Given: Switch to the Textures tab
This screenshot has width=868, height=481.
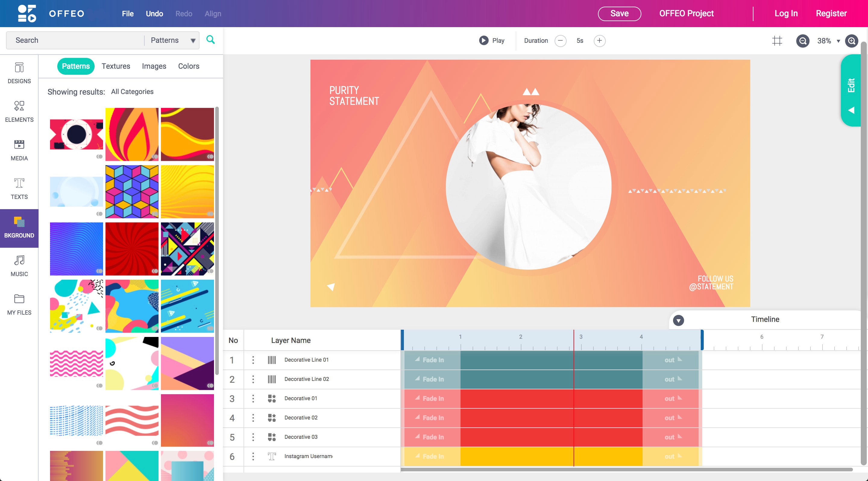Looking at the screenshot, I should coord(116,66).
